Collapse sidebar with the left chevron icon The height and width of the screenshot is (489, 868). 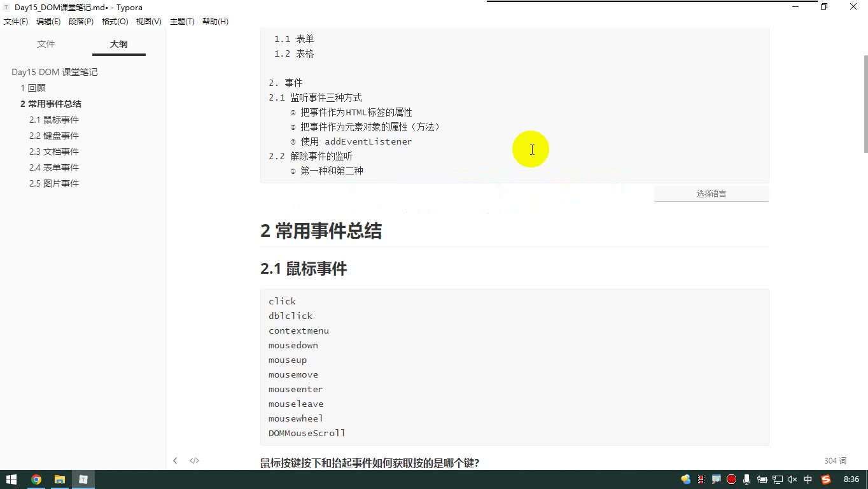tap(175, 460)
